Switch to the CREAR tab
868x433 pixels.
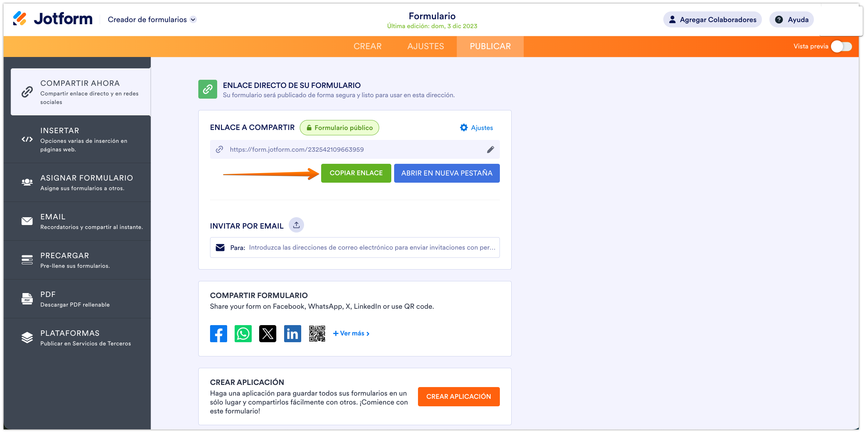(x=367, y=46)
